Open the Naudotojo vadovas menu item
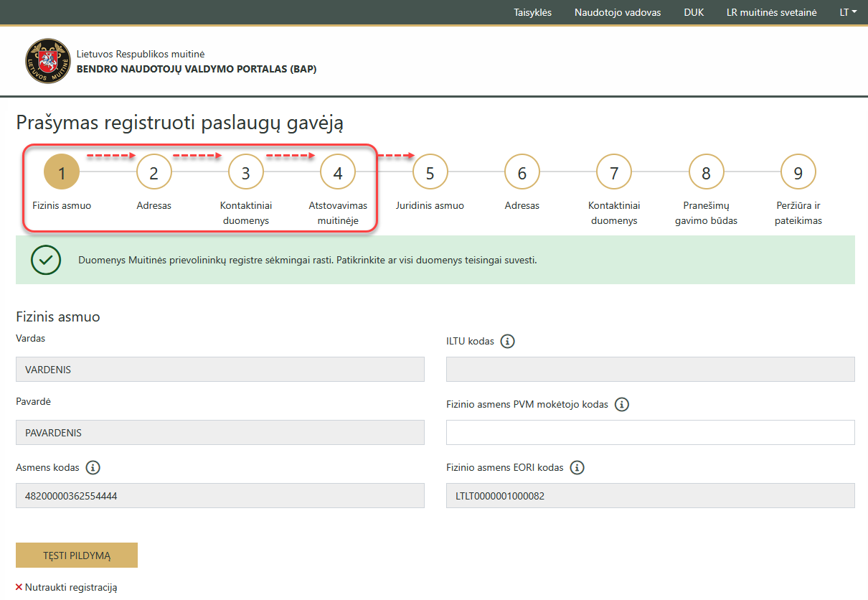Image resolution: width=868 pixels, height=600 pixels. (618, 11)
